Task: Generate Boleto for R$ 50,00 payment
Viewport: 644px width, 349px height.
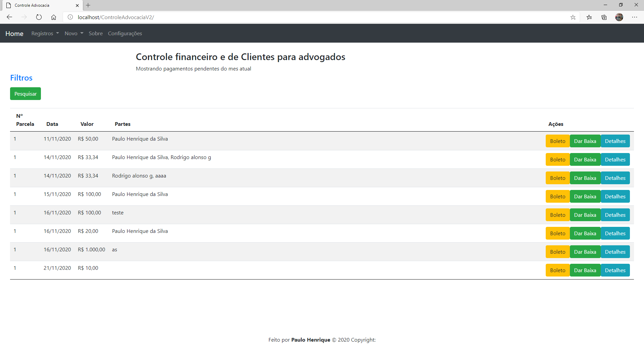Action: (x=557, y=141)
